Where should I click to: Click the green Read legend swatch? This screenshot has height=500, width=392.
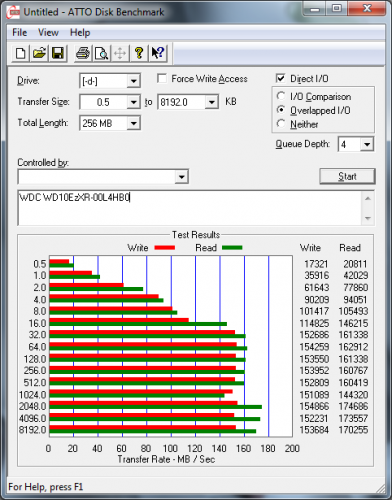(x=232, y=247)
